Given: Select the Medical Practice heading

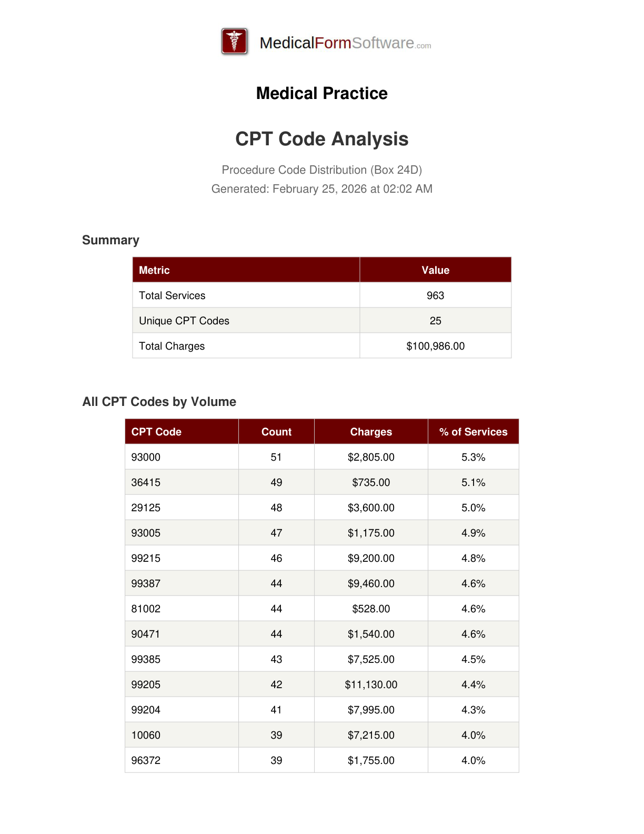Looking at the screenshot, I should (x=321, y=93).
